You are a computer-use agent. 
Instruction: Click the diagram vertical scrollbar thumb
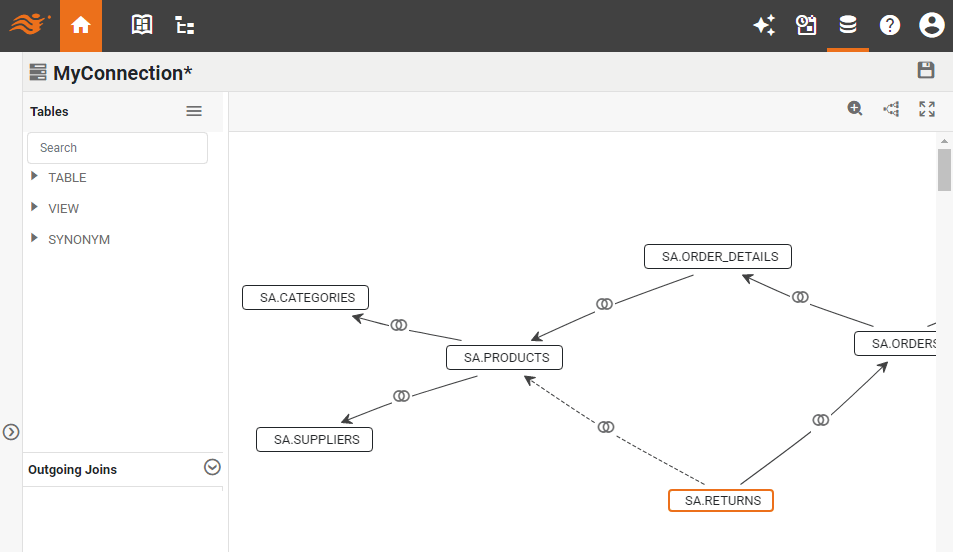944,170
